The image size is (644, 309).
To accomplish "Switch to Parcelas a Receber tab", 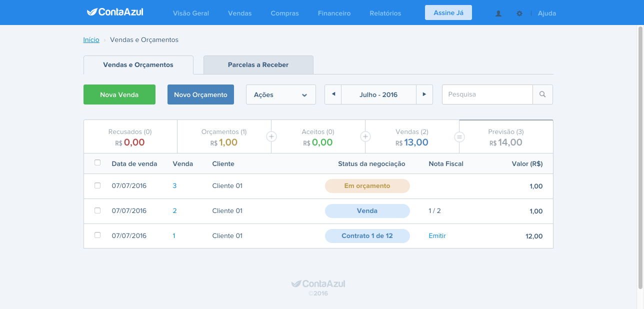I will [x=258, y=65].
